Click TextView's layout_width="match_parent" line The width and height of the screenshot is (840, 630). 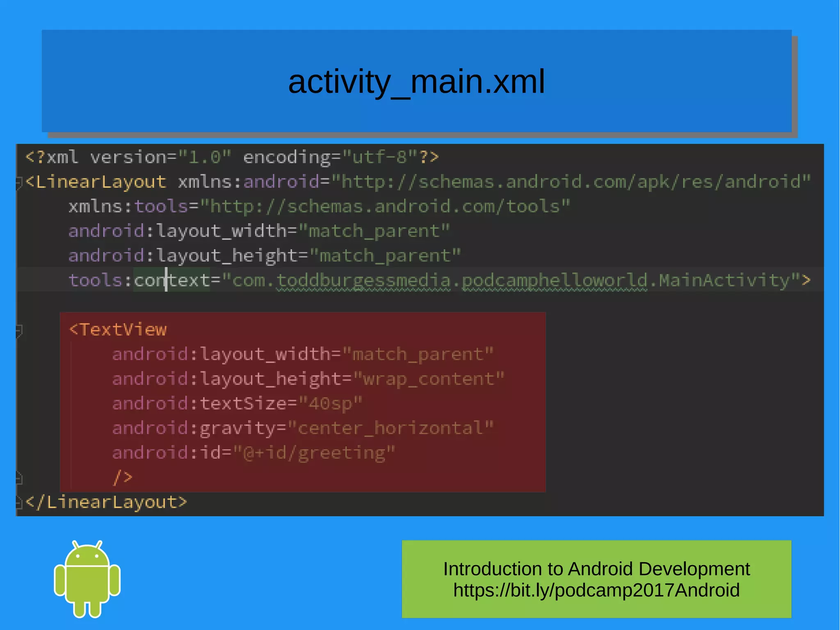tap(303, 354)
